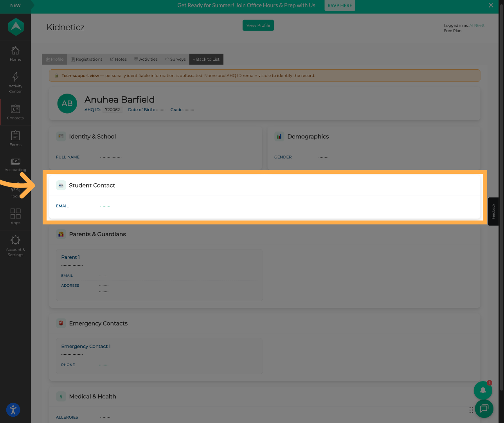Open the Feedback side tab
Viewport: 504px width, 423px height.
pyautogui.click(x=493, y=211)
